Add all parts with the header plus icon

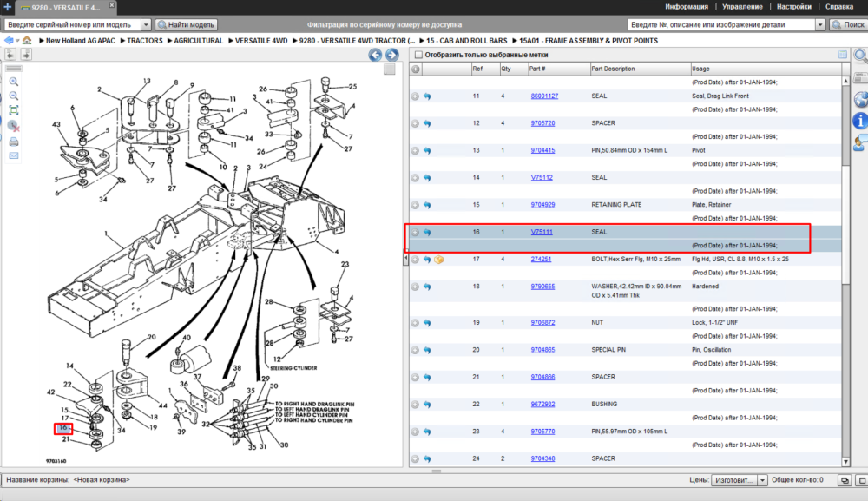pos(416,69)
